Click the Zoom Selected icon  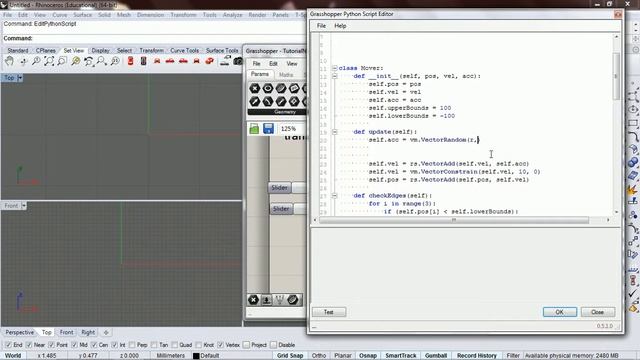[76, 62]
